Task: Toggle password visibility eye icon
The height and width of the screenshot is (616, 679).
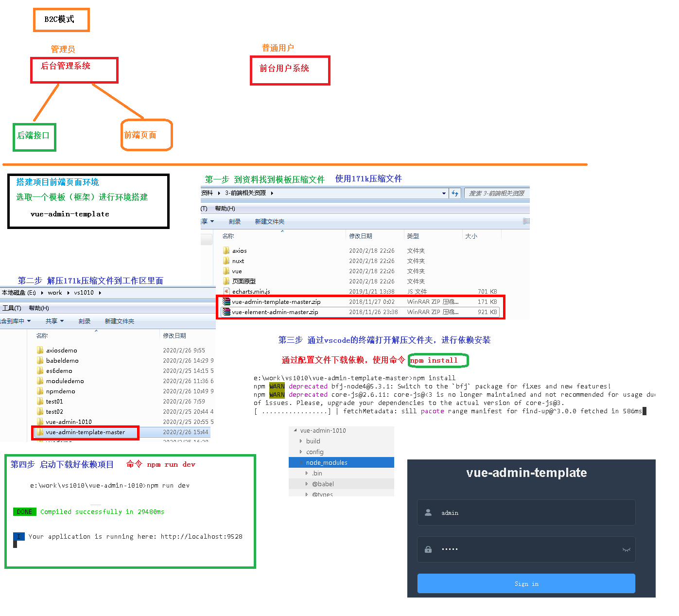Action: point(627,550)
